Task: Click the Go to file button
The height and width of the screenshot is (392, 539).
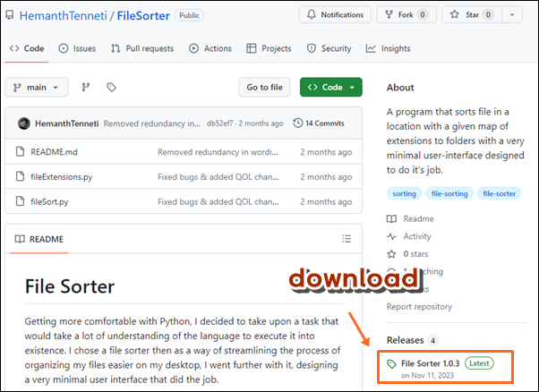Action: click(x=264, y=88)
